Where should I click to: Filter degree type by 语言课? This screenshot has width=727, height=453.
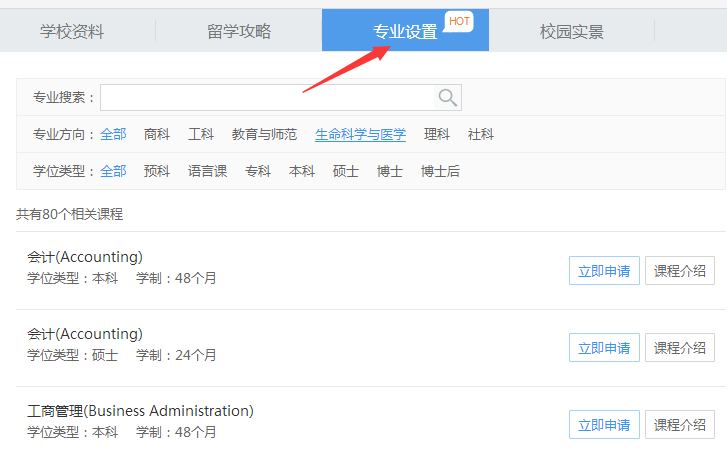(x=207, y=171)
